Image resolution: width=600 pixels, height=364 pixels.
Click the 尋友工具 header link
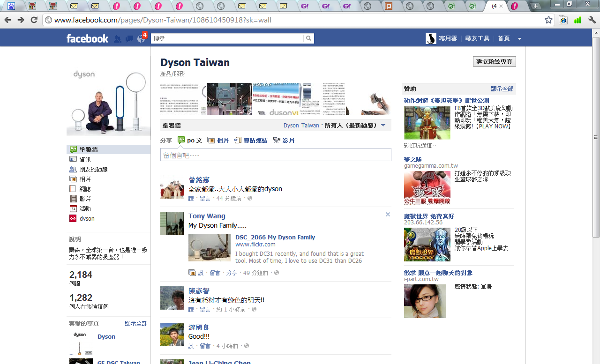pyautogui.click(x=477, y=38)
